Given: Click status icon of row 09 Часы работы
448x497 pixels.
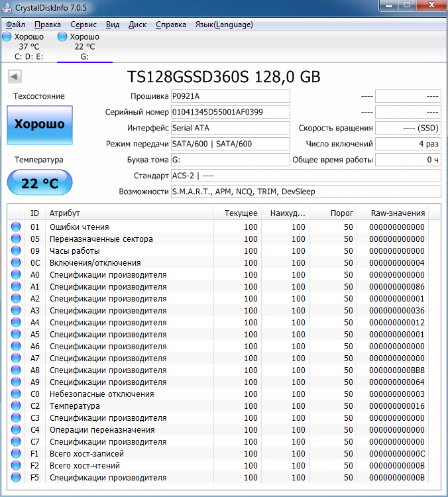Looking at the screenshot, I should (16, 250).
